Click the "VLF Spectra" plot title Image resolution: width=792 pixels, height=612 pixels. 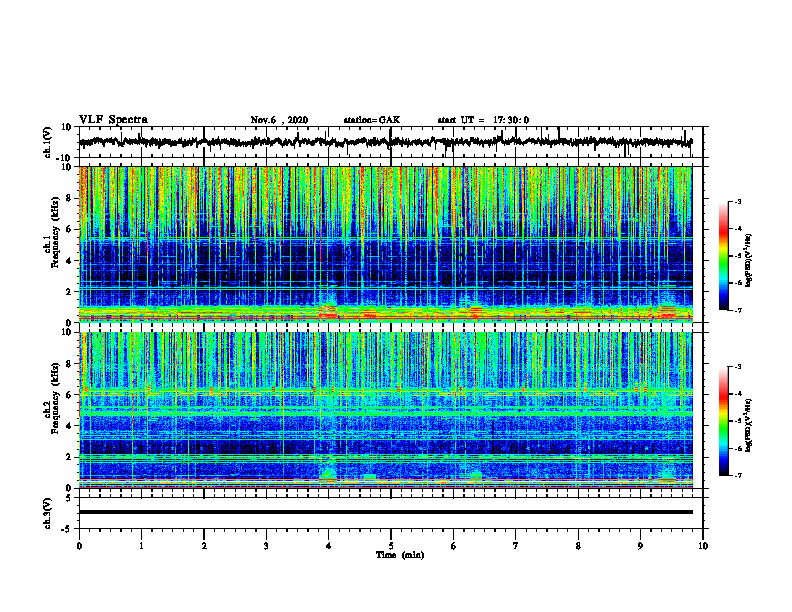pos(113,120)
